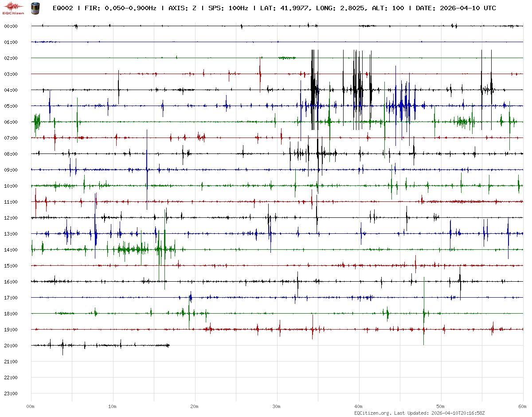Screen dimensions: 532x417
Task: Select the 00:00 hour row label
Action: pos(11,26)
